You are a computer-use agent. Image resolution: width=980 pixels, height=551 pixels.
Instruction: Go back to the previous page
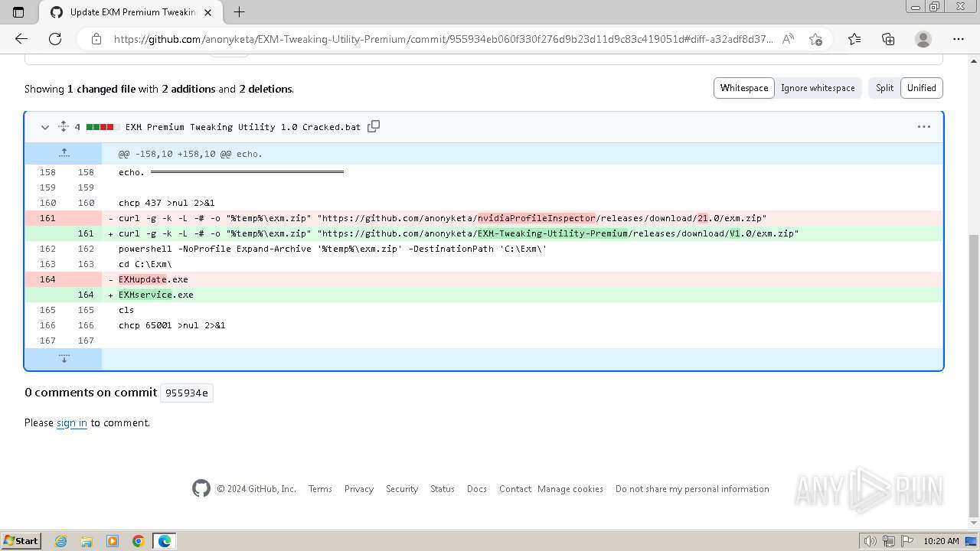[21, 39]
